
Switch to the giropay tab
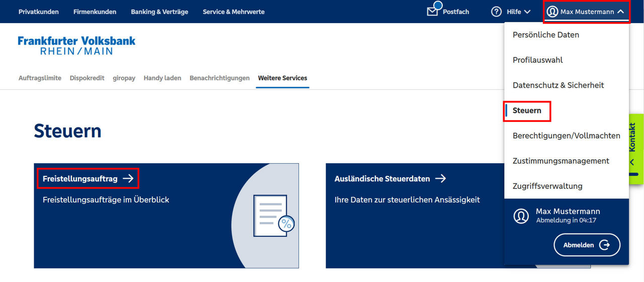(124, 78)
